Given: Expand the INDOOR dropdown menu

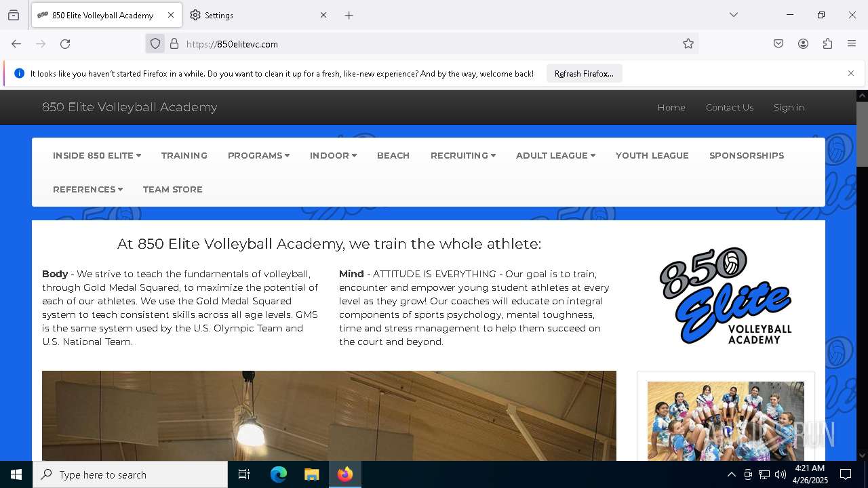Looking at the screenshot, I should (333, 155).
